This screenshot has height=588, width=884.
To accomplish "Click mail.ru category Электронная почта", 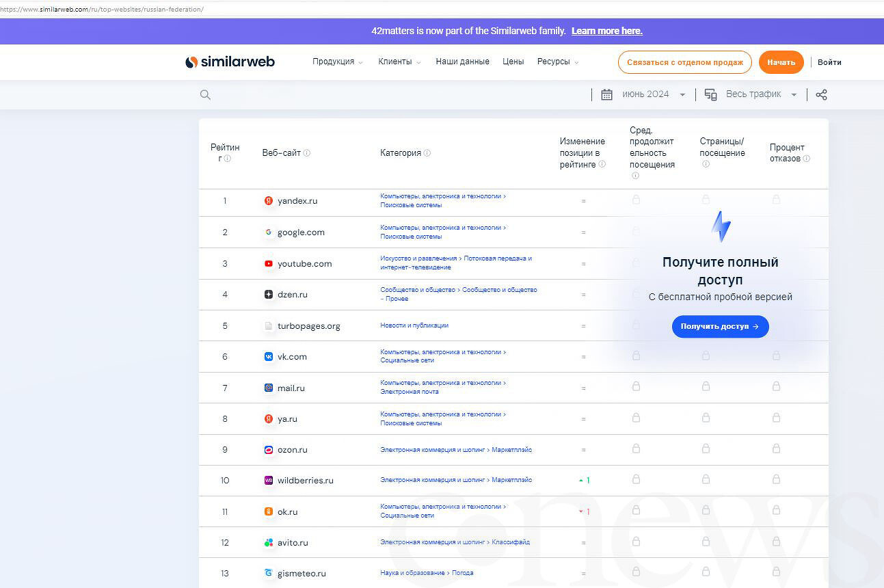I will point(410,392).
